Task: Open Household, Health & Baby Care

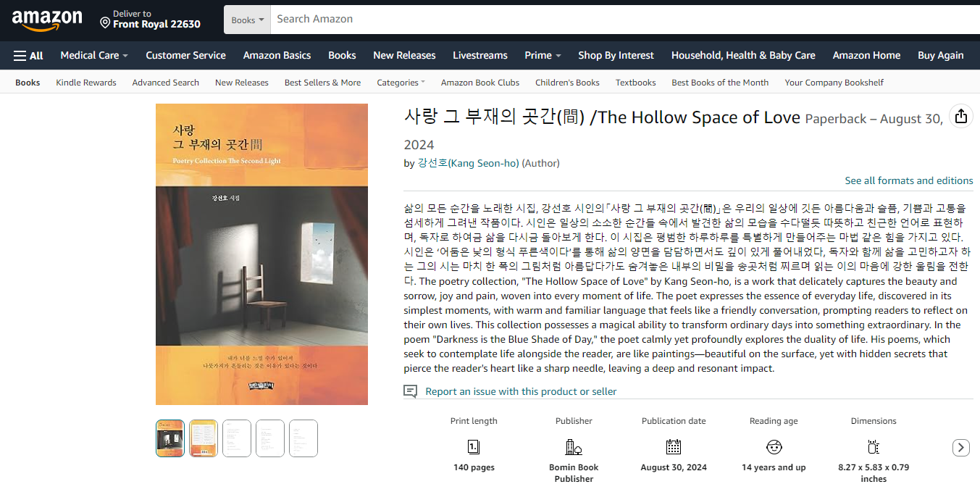Action: coord(743,55)
